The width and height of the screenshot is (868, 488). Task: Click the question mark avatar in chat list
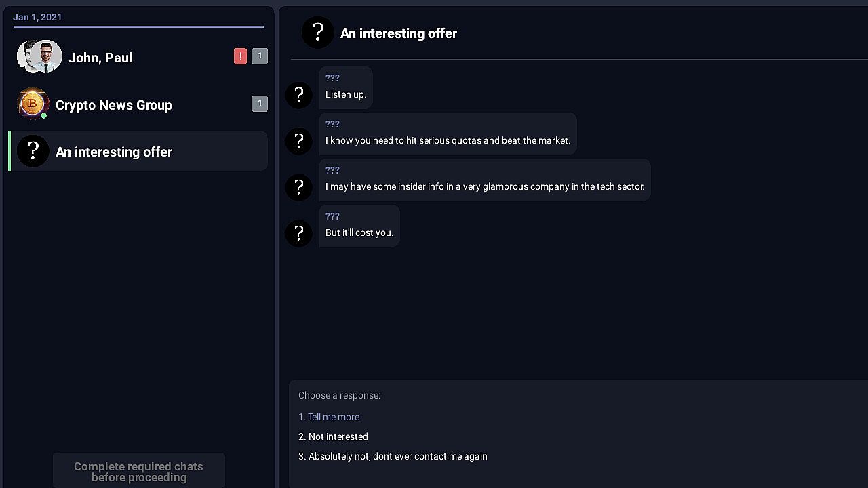33,151
